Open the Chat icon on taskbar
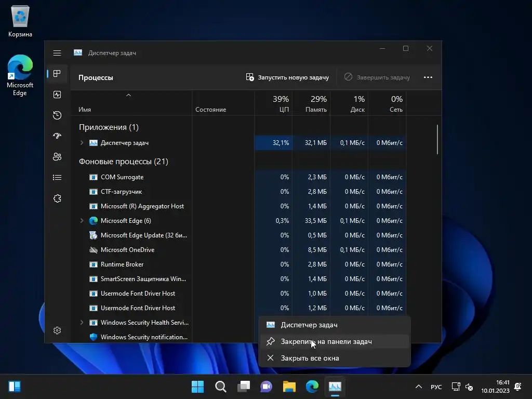532x399 pixels. click(x=267, y=387)
